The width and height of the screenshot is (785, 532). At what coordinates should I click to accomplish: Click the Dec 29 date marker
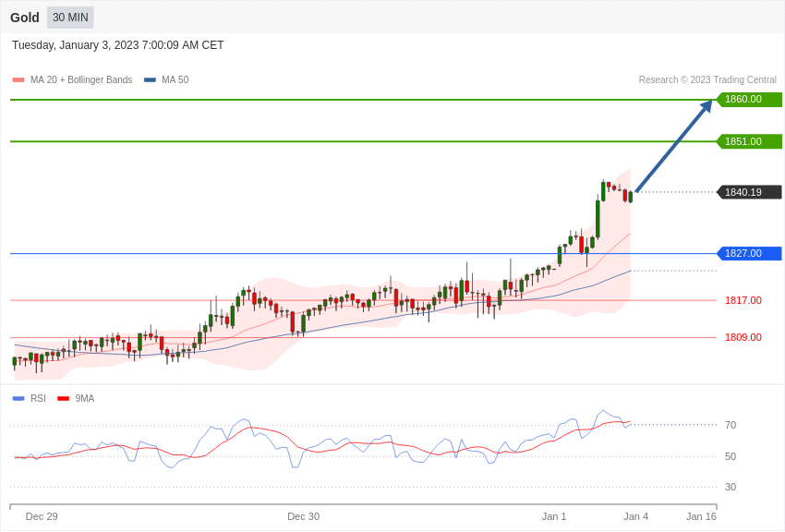click(x=42, y=516)
